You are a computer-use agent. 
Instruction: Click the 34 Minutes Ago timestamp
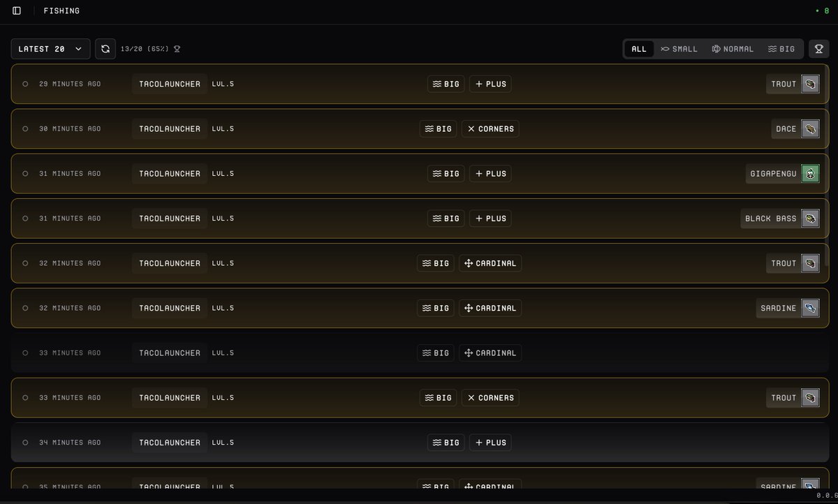pyautogui.click(x=70, y=443)
